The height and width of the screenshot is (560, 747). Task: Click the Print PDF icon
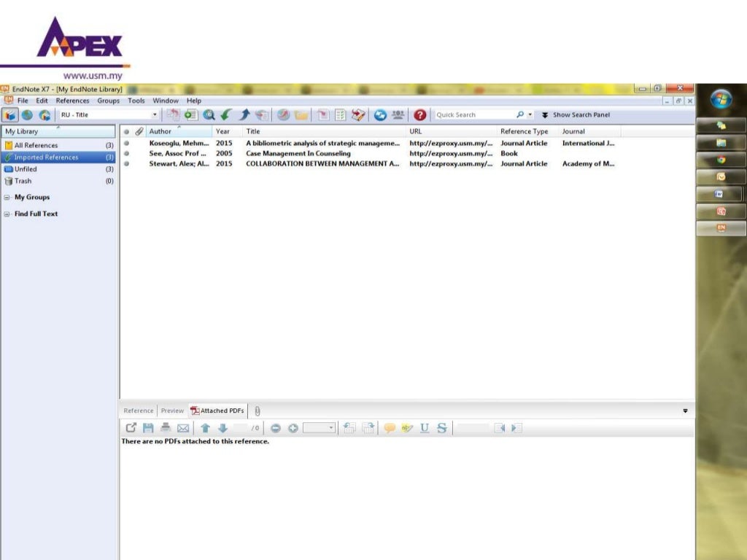[166, 427]
